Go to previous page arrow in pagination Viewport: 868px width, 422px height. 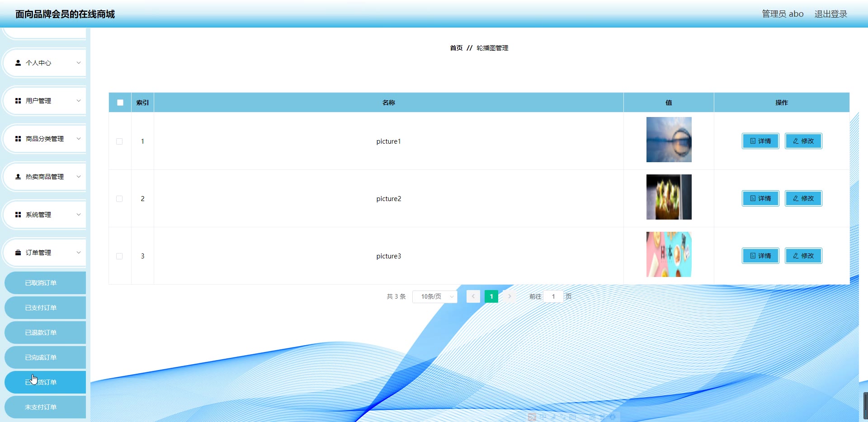pyautogui.click(x=473, y=296)
